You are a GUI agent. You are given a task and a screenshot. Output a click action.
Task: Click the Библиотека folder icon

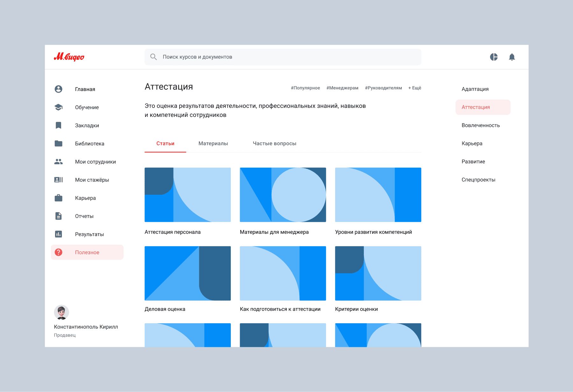pyautogui.click(x=59, y=143)
